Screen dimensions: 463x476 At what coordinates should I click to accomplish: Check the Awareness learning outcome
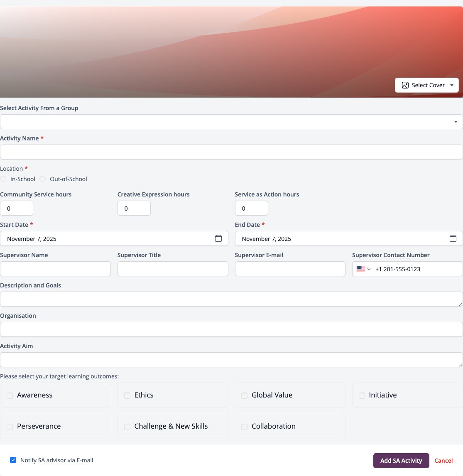pos(10,395)
